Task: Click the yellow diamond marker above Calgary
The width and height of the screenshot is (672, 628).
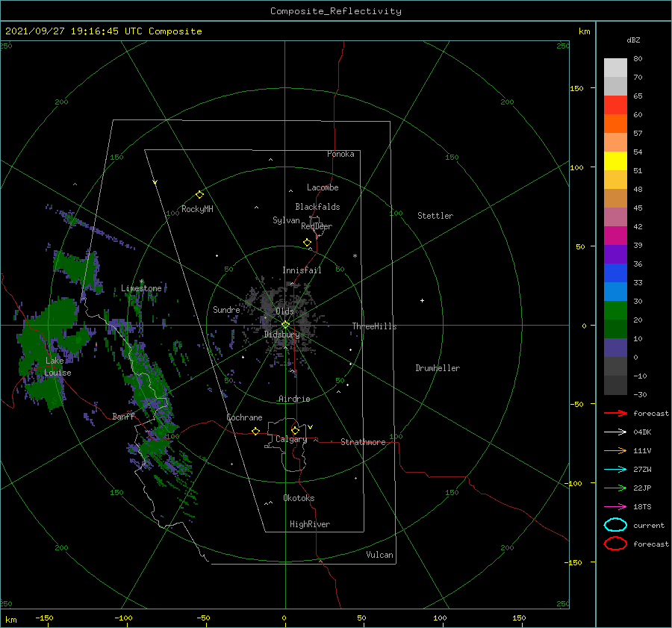Action: click(295, 430)
